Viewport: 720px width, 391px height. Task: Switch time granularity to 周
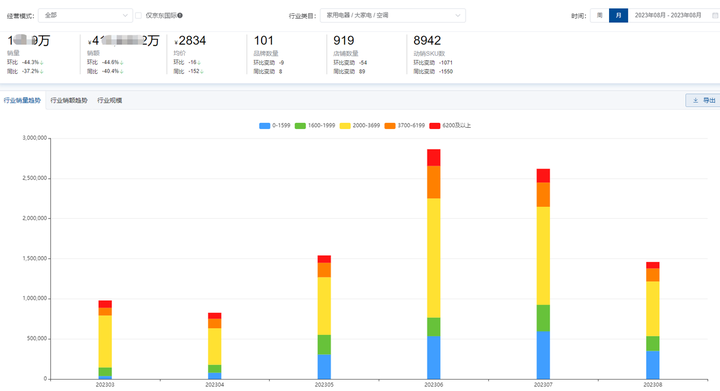599,16
